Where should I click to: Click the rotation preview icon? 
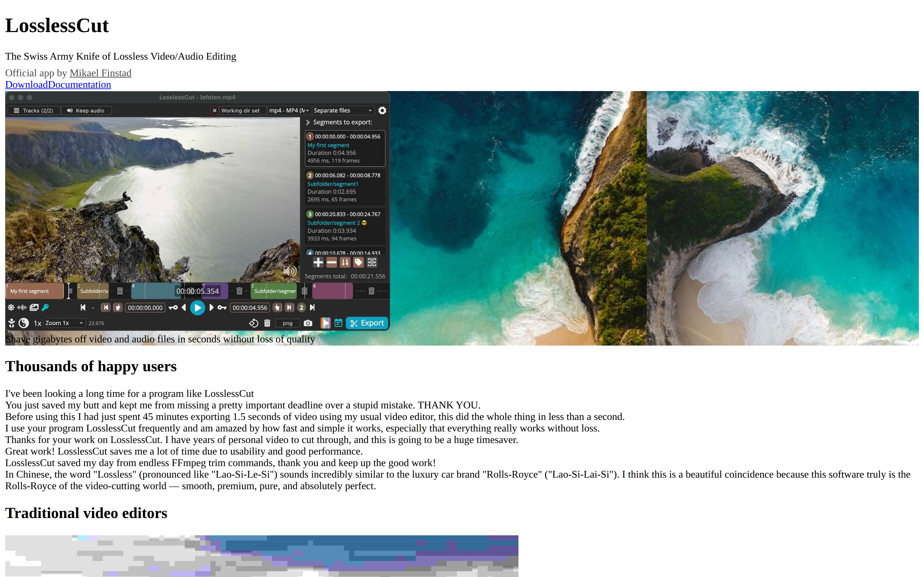[x=253, y=323]
